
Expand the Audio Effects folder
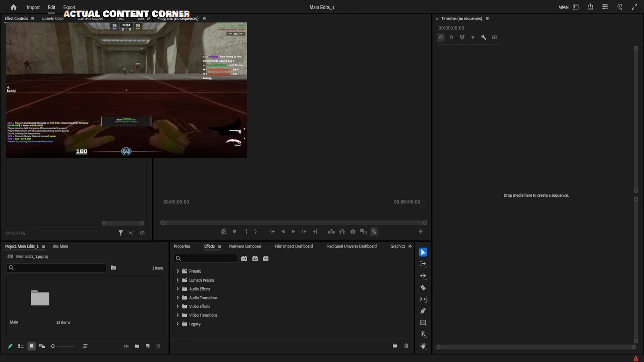(x=177, y=289)
